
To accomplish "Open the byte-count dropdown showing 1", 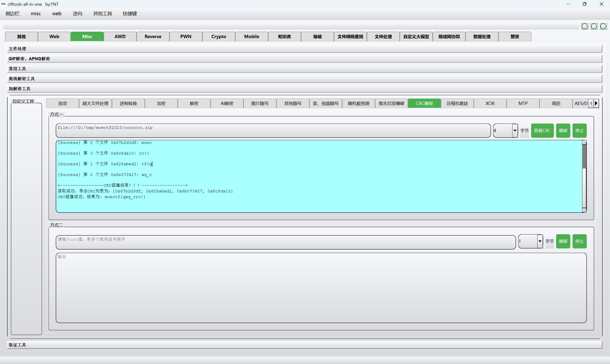I will click(x=540, y=241).
